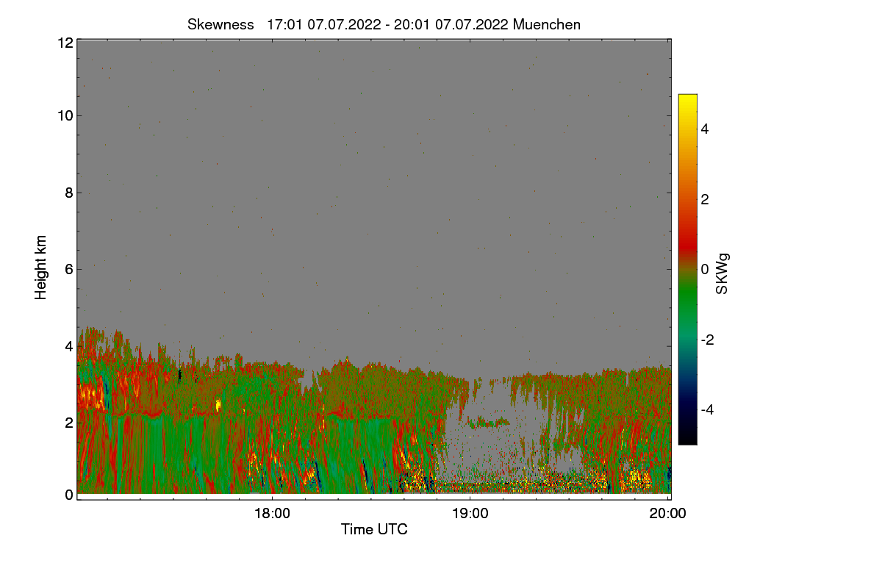Click the 'SKWg' colorbar label
The width and height of the screenshot is (882, 588).
723,273
